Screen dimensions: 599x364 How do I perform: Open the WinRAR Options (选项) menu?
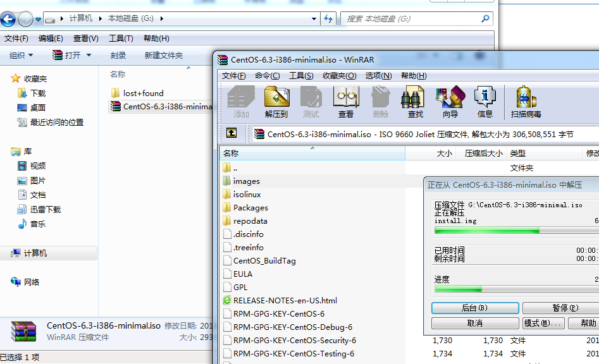[378, 76]
